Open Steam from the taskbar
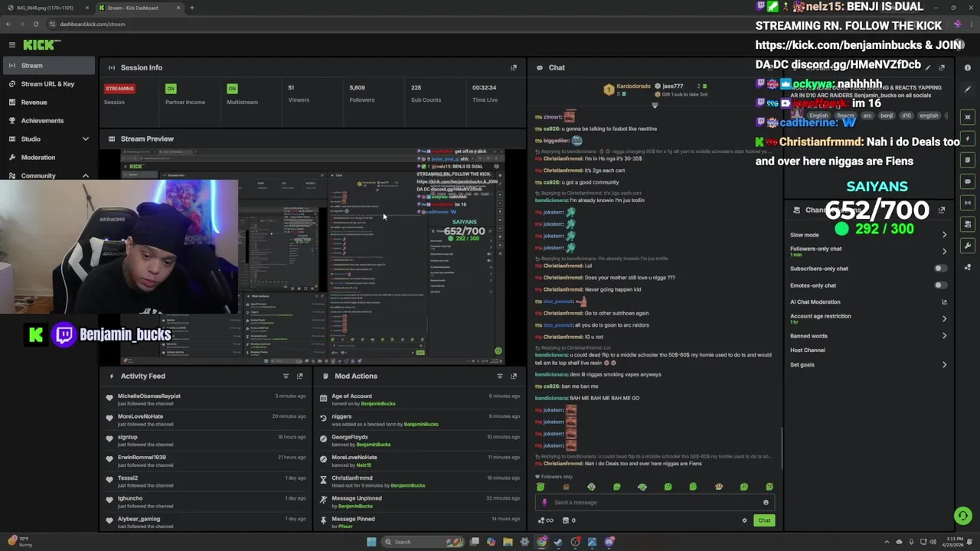Image resolution: width=980 pixels, height=551 pixels. click(x=558, y=542)
